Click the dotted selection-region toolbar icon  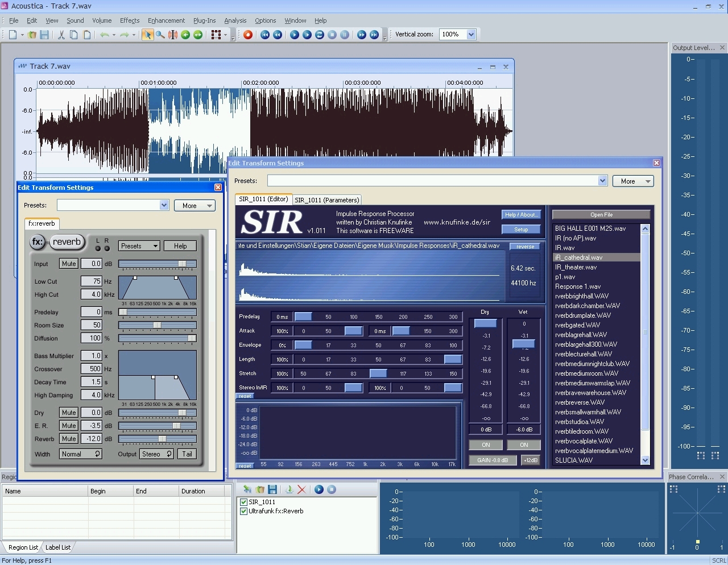[216, 35]
